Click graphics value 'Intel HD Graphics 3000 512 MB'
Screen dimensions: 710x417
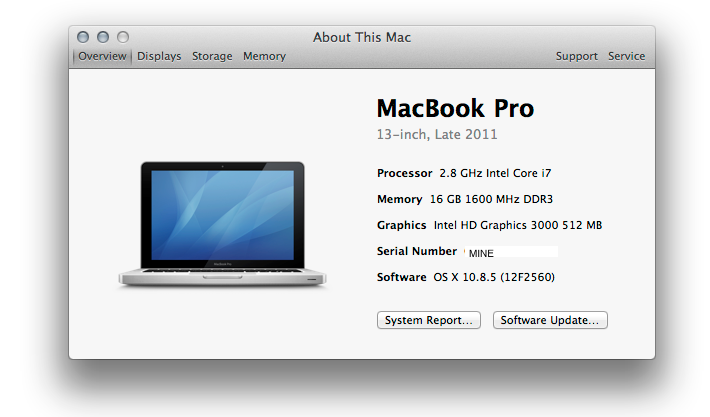pyautogui.click(x=518, y=225)
